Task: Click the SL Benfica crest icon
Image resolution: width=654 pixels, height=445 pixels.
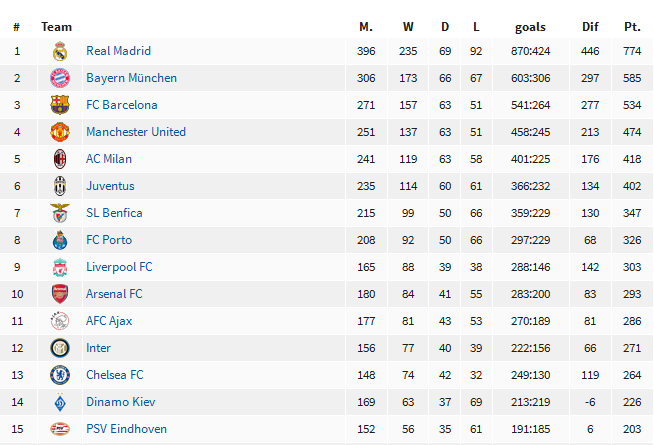Action: point(60,213)
